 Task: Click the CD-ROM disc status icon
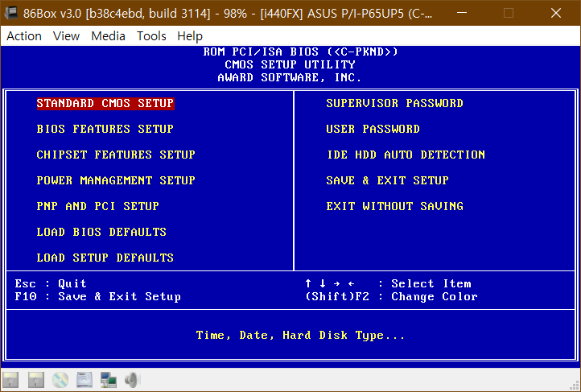coord(60,380)
